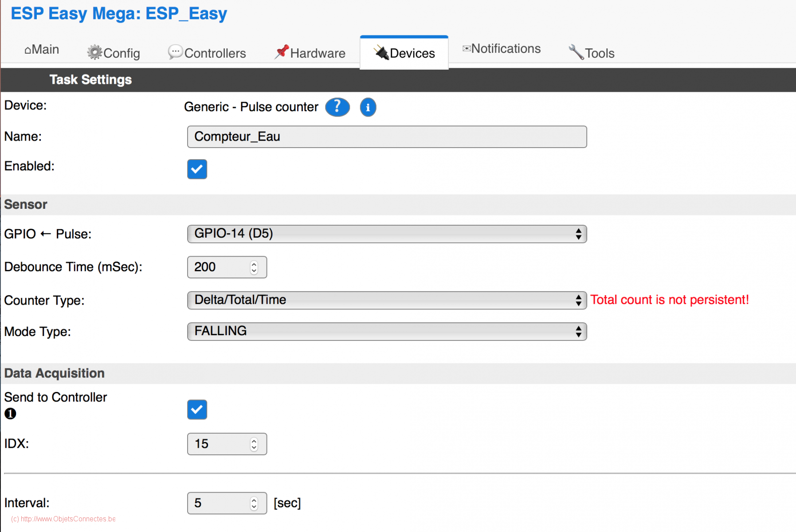Select the Devices tab

point(404,53)
